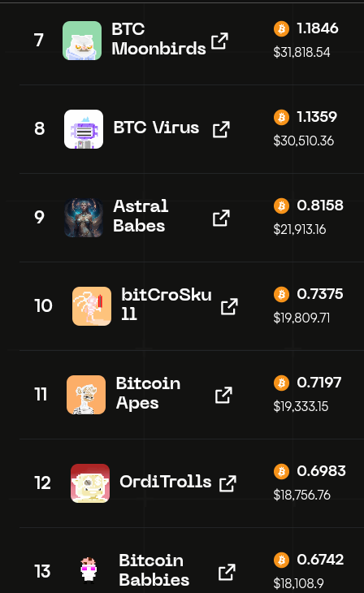
Task: Open the OrdiTrolls collection name
Action: click(x=166, y=482)
